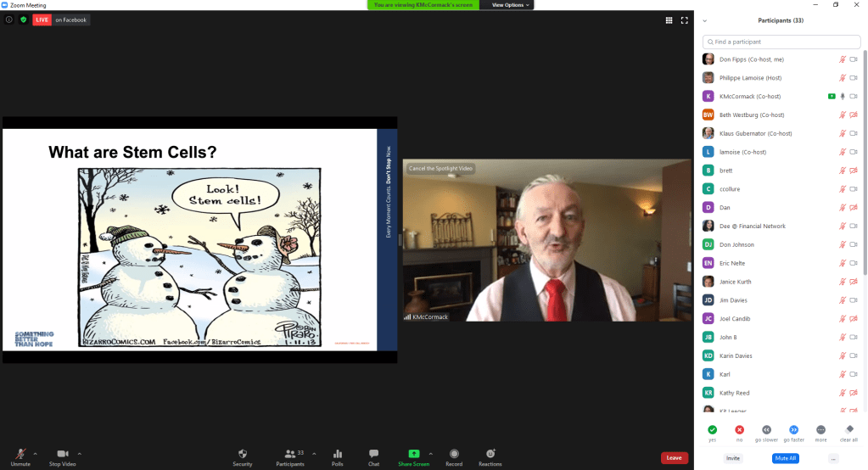Click the Security shield icon

(242, 454)
